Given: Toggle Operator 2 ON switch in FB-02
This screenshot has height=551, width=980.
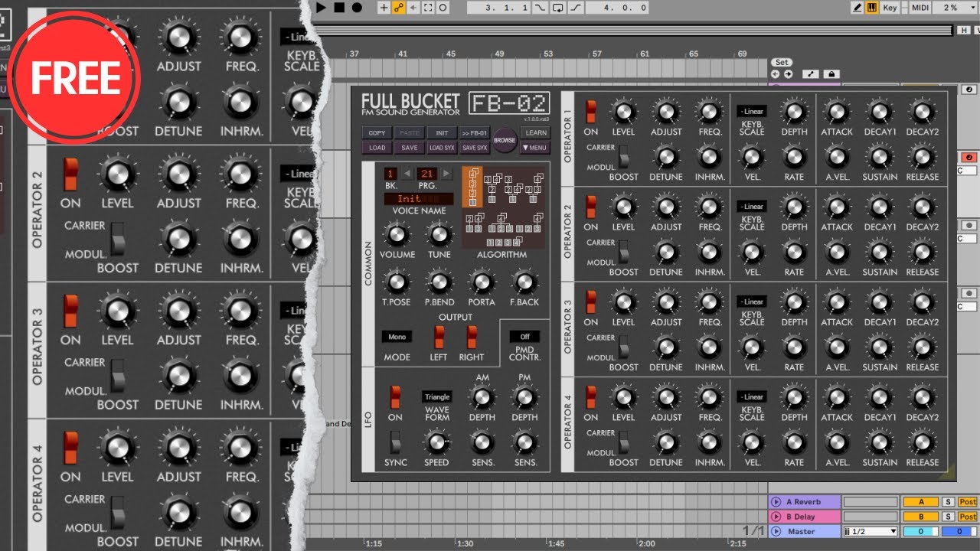Looking at the screenshot, I should [x=591, y=207].
